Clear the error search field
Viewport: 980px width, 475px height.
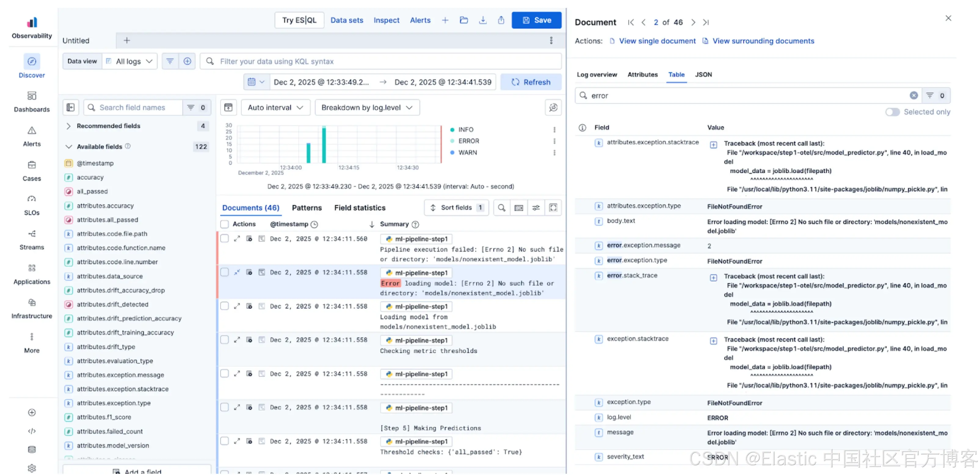[x=913, y=96]
